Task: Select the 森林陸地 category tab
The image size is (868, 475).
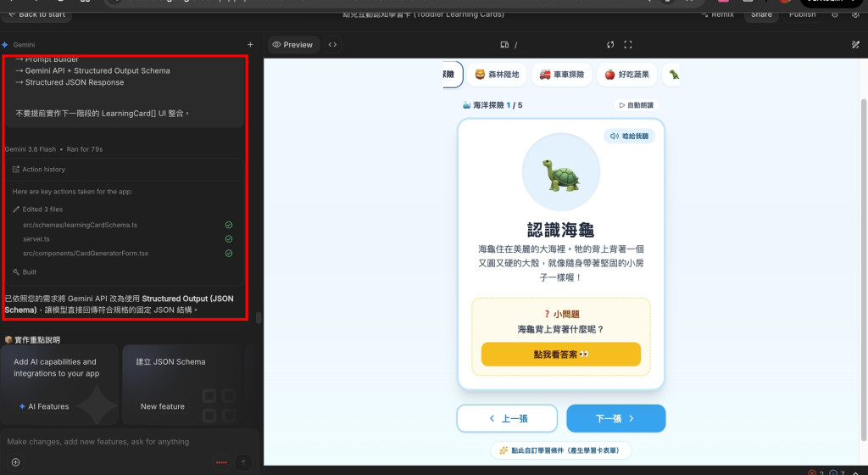Action: tap(497, 74)
